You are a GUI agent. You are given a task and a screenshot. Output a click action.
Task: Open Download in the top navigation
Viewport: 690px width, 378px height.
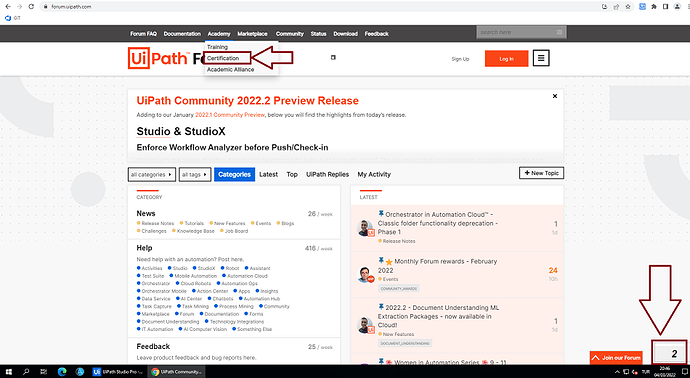pyautogui.click(x=345, y=34)
